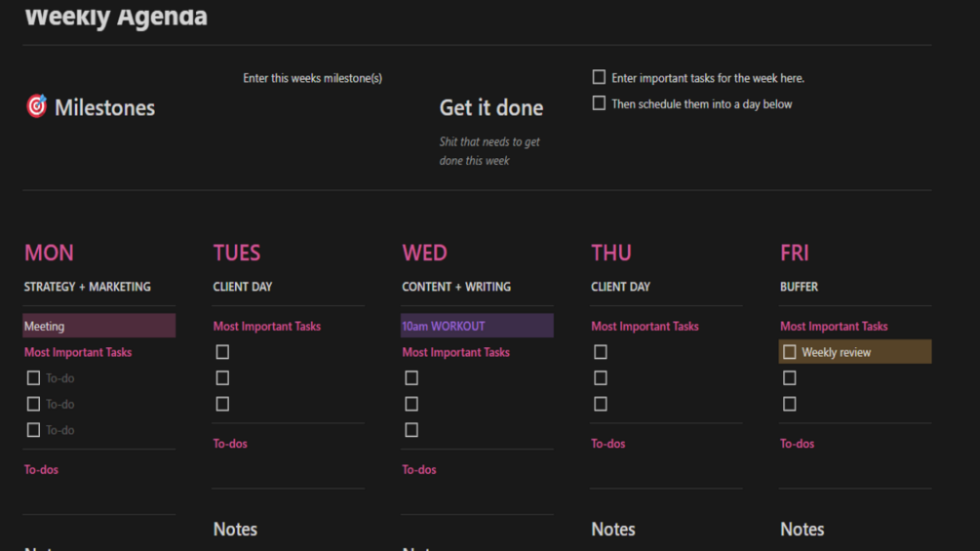Click 'Enter this weeks milestone(s)' placeholder text

pyautogui.click(x=312, y=78)
